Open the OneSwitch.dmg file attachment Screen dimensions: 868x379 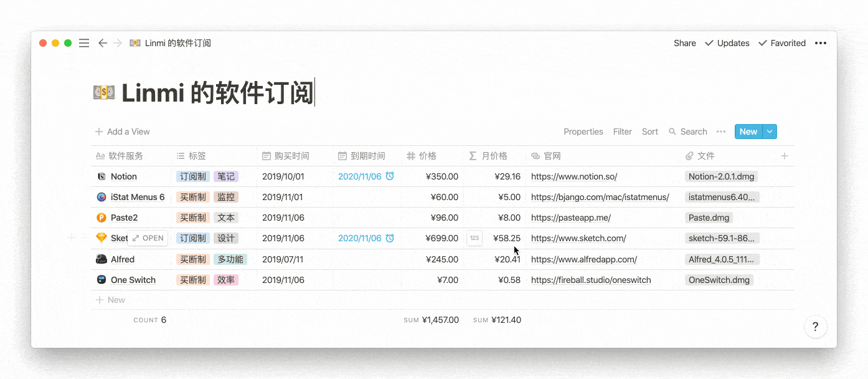pyautogui.click(x=719, y=280)
